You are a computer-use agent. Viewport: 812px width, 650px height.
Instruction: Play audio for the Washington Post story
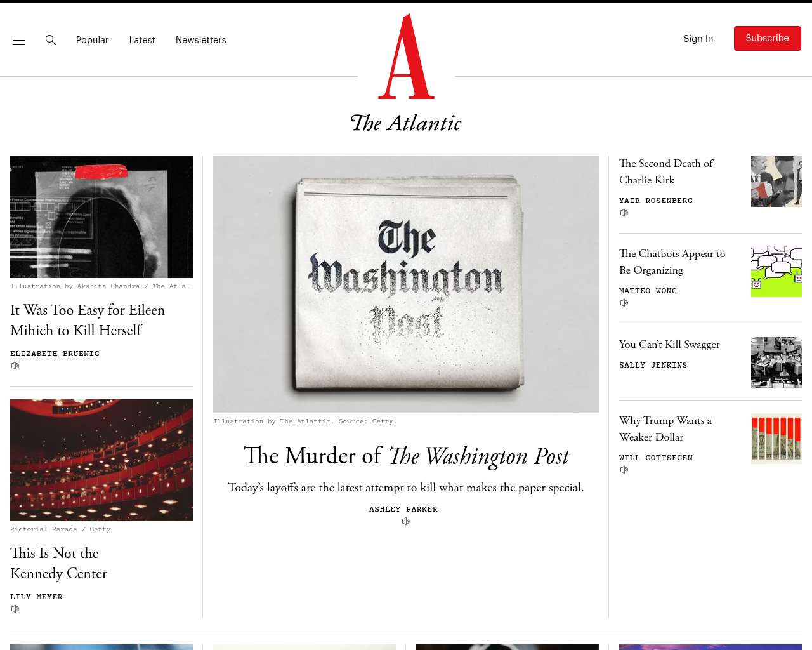coord(406,521)
